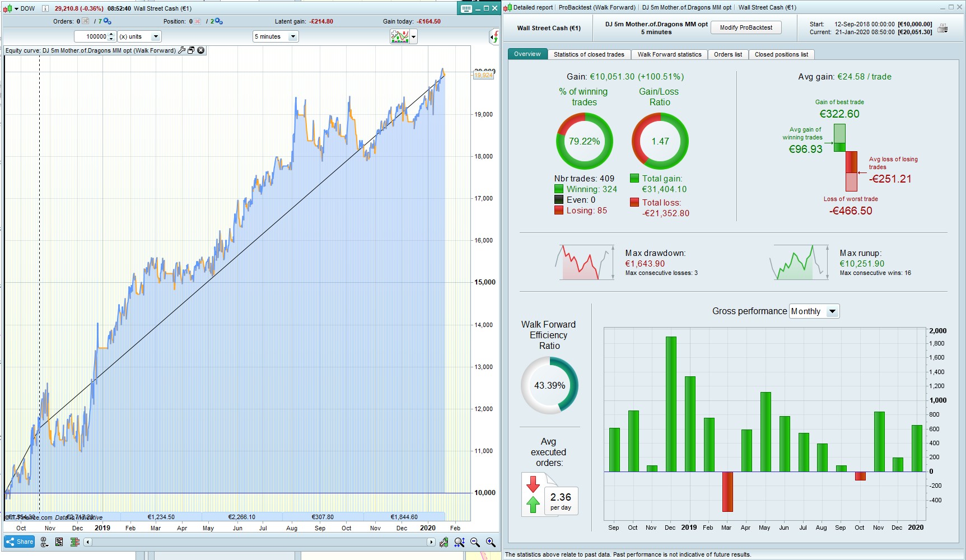Image resolution: width=966 pixels, height=560 pixels.
Task: Open the candlestick chart style icon beside DOW
Action: [x=7, y=8]
